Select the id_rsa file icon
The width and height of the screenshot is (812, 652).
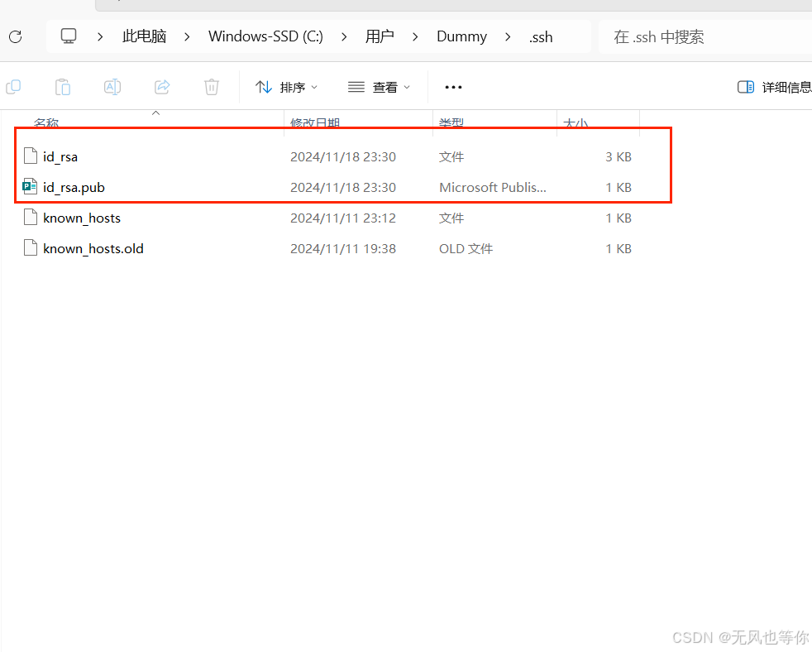coord(31,156)
